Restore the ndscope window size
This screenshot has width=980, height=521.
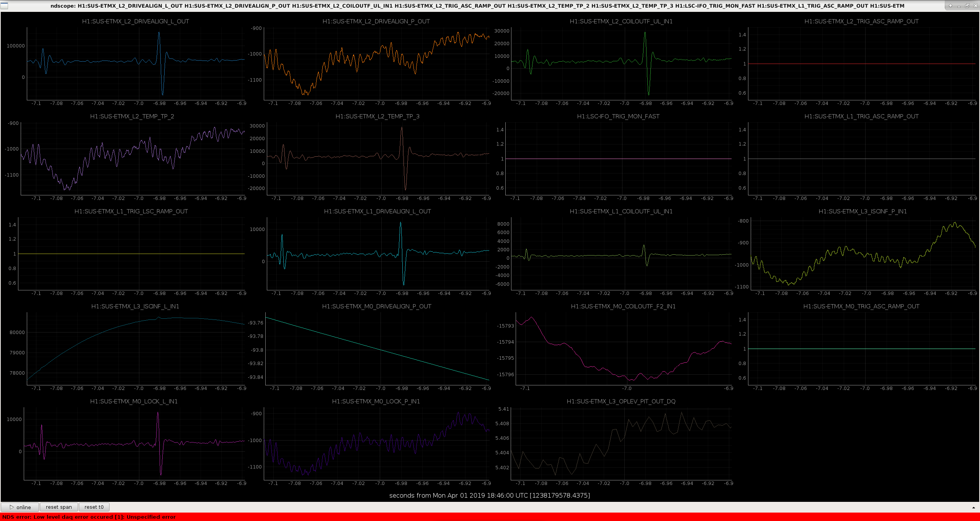pyautogui.click(x=967, y=6)
